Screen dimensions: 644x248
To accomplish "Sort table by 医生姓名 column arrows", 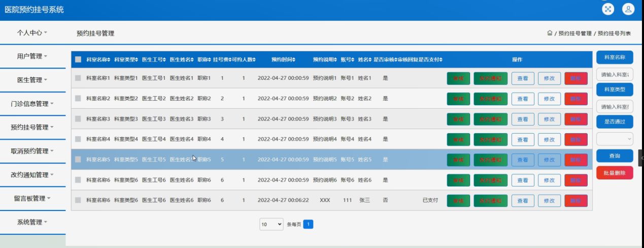I will pyautogui.click(x=192, y=59).
